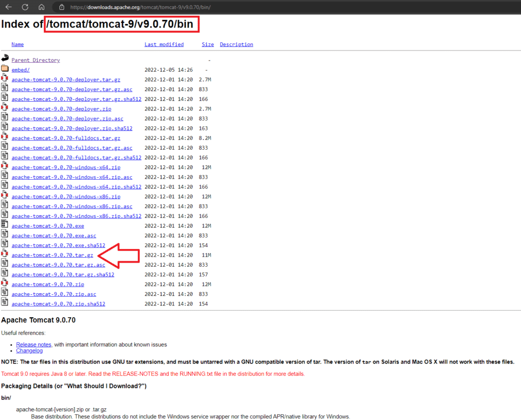Open apache-tomcat-9.0.70.exe.asc signature
Image resolution: width=521 pixels, height=420 pixels.
point(54,236)
